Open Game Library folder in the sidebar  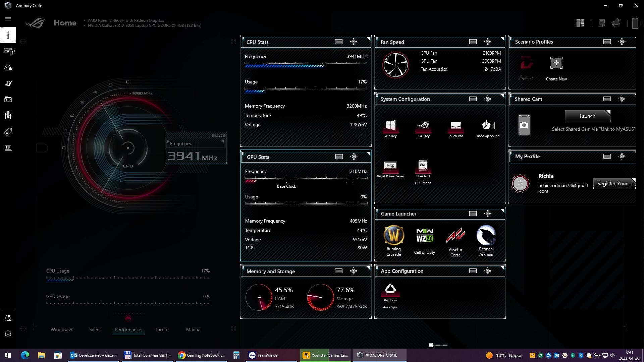(8, 99)
